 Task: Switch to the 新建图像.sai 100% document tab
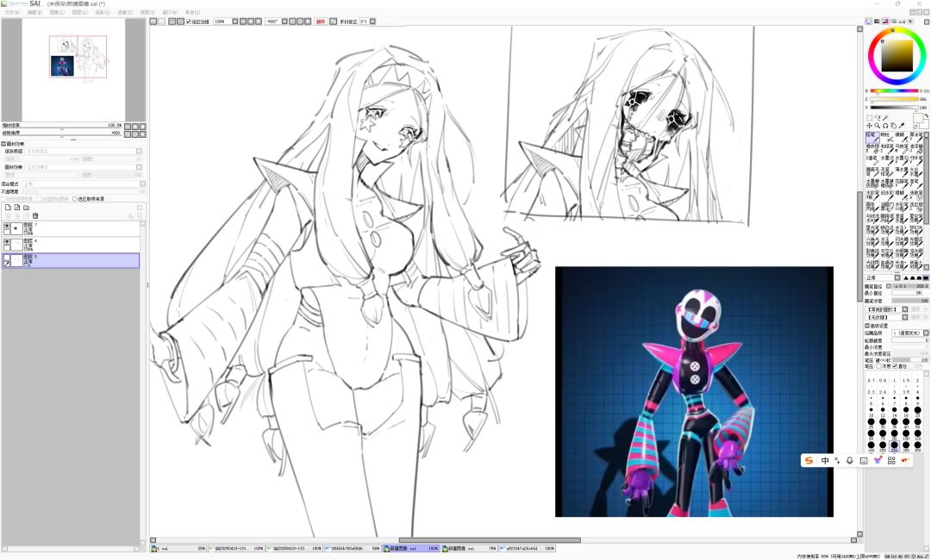click(411, 549)
